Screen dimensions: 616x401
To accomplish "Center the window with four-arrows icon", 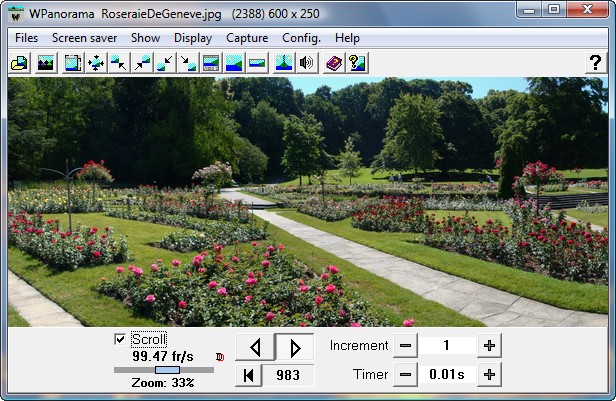I will [96, 63].
